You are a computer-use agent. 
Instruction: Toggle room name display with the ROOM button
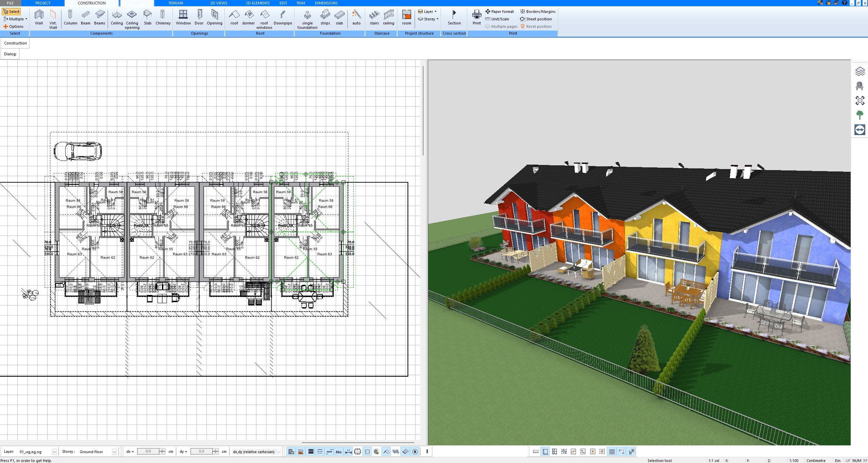329,452
